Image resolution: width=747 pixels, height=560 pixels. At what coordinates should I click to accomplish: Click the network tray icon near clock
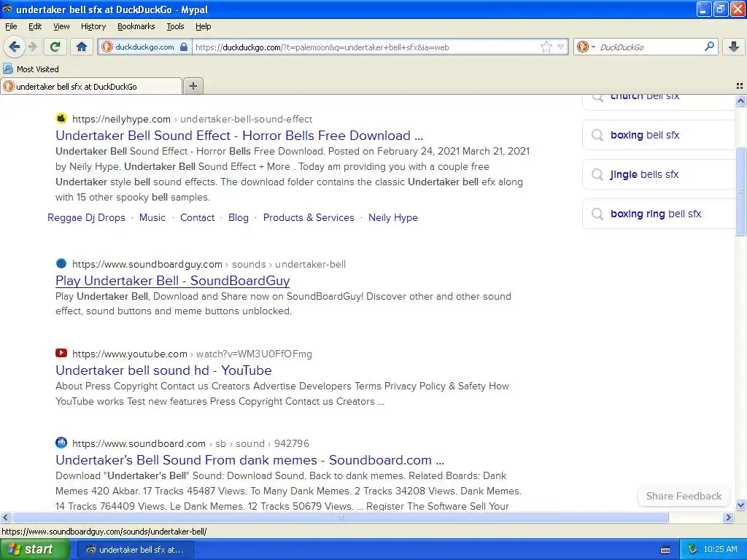click(692, 550)
